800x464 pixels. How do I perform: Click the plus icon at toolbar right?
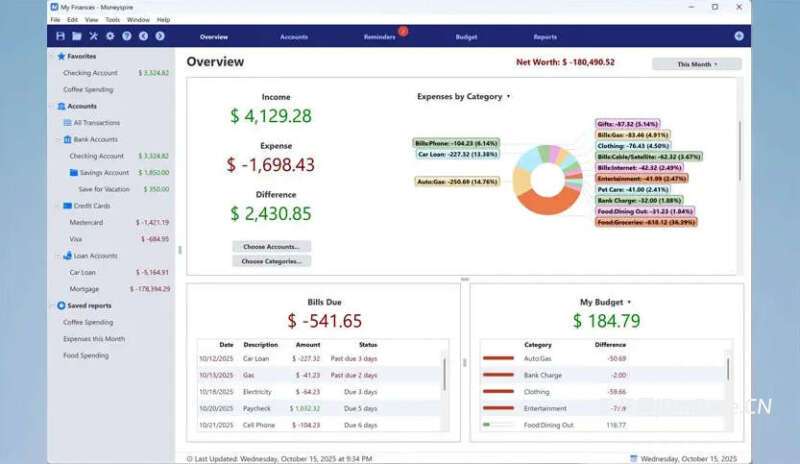(x=739, y=36)
